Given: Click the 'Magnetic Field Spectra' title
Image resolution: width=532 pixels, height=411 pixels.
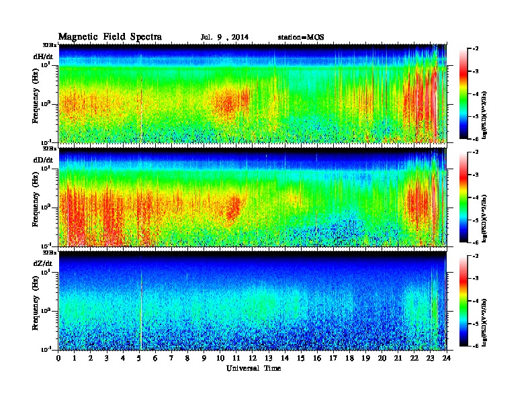Looking at the screenshot, I should (x=110, y=37).
